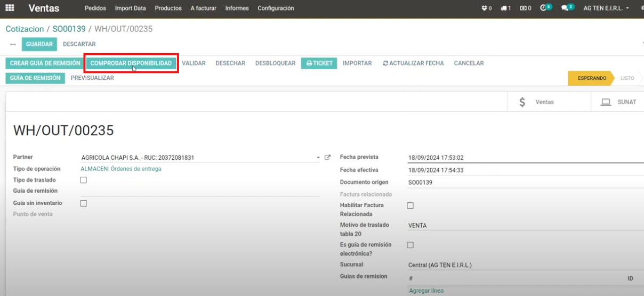Open the Pedidos menu
Viewport: 644px width, 296px height.
tap(95, 9)
